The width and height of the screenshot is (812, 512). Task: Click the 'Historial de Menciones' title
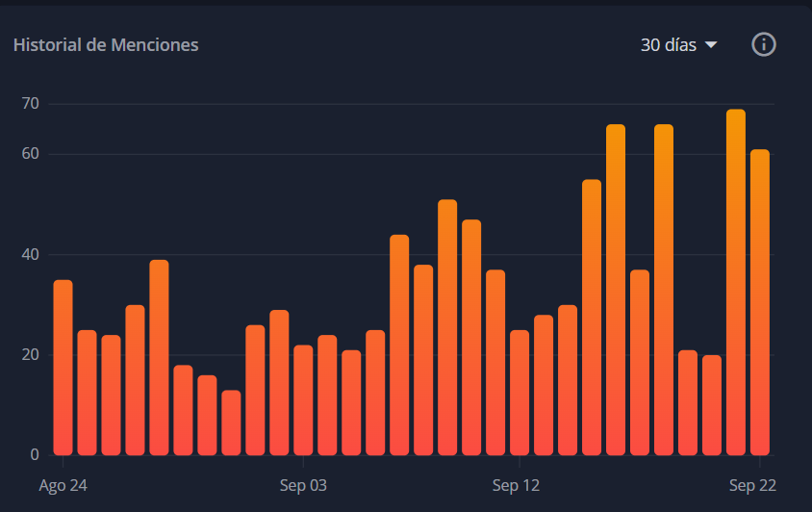pos(106,45)
